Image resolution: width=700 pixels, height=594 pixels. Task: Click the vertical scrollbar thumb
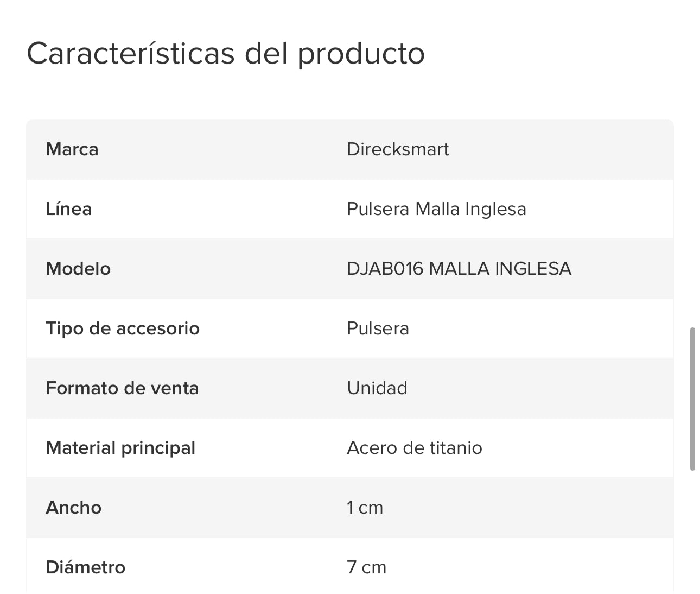coord(692,399)
